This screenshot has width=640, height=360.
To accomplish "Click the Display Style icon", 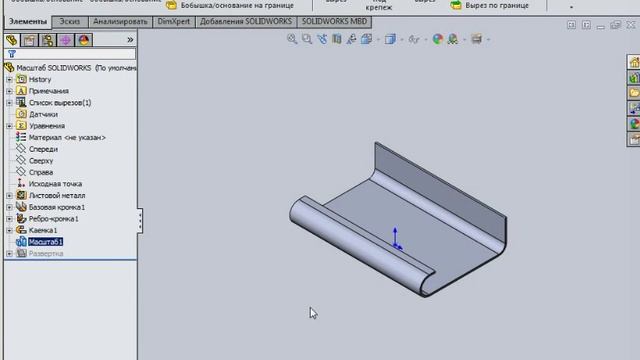I will tap(390, 39).
